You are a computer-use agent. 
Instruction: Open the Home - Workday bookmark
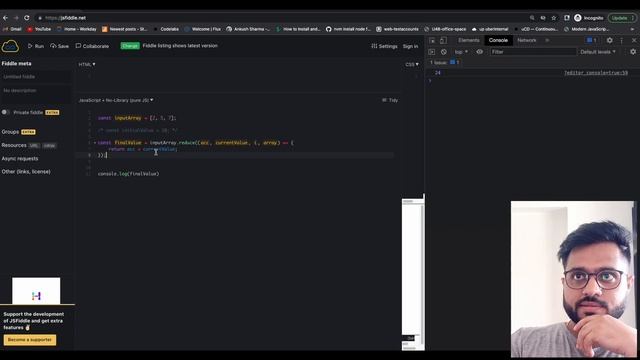click(76, 29)
